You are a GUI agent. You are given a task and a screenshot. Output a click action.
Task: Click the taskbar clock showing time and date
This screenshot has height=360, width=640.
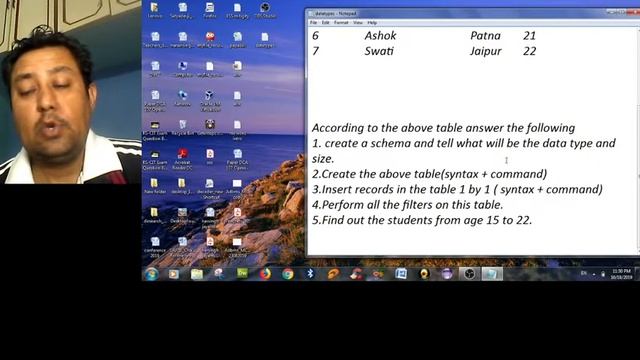click(x=621, y=274)
